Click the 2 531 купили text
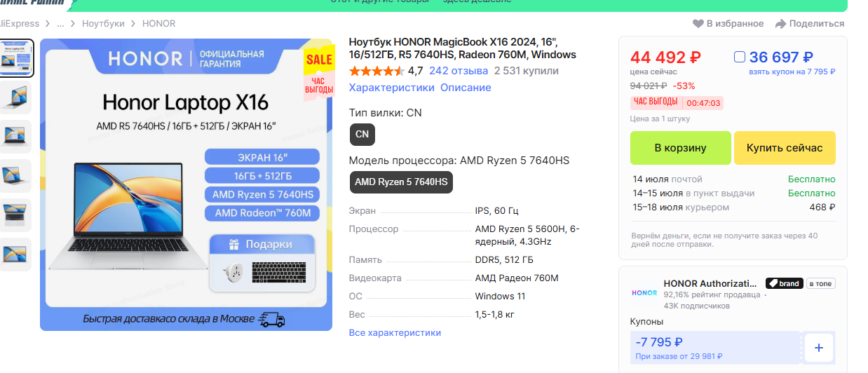Screen dimensions: 868x373 (527, 71)
